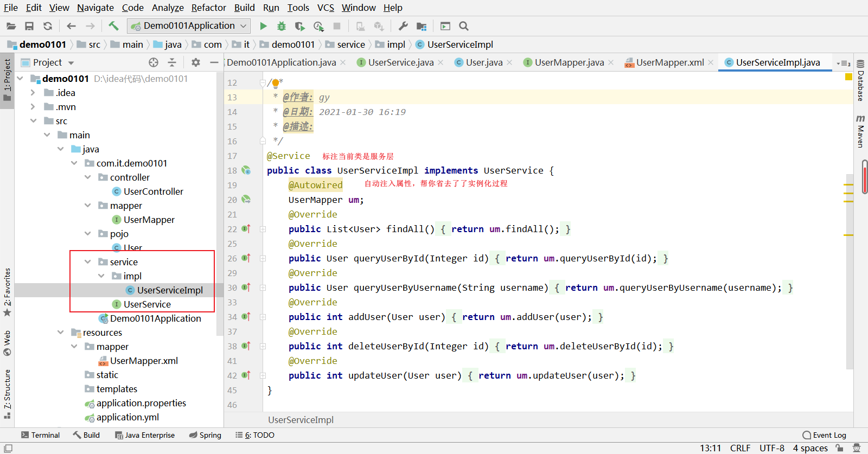
Task: Collapse the service package node
Action: pyautogui.click(x=87, y=262)
